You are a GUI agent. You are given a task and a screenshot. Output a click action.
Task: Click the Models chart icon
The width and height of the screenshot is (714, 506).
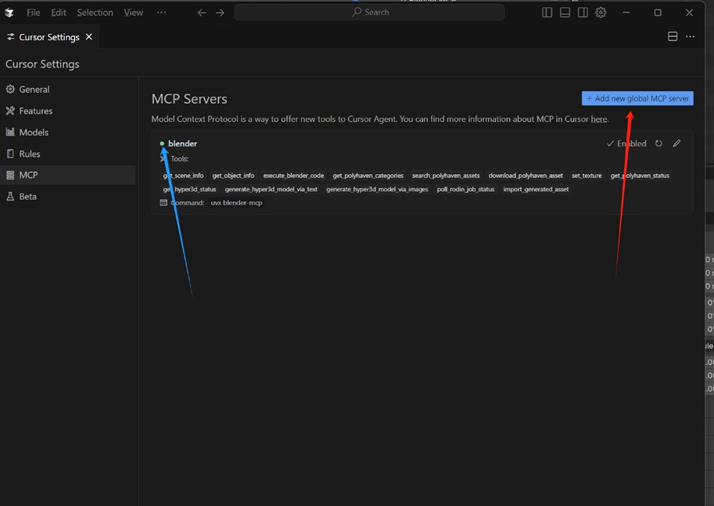[x=10, y=132]
